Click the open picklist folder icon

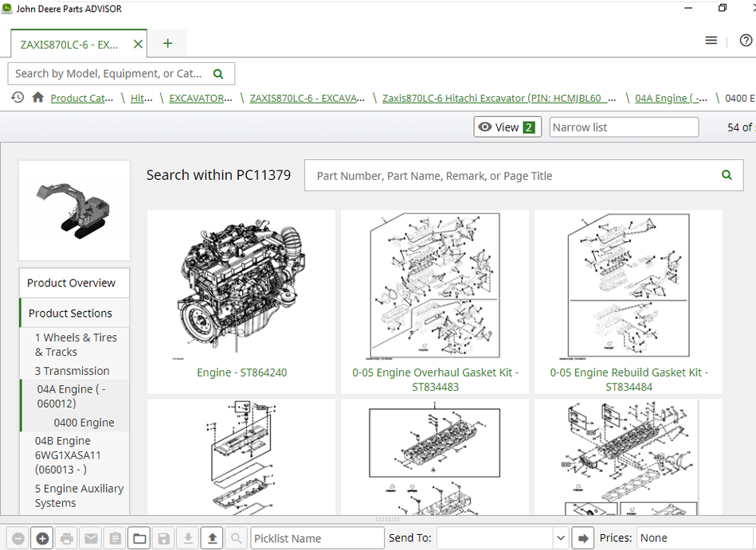139,539
